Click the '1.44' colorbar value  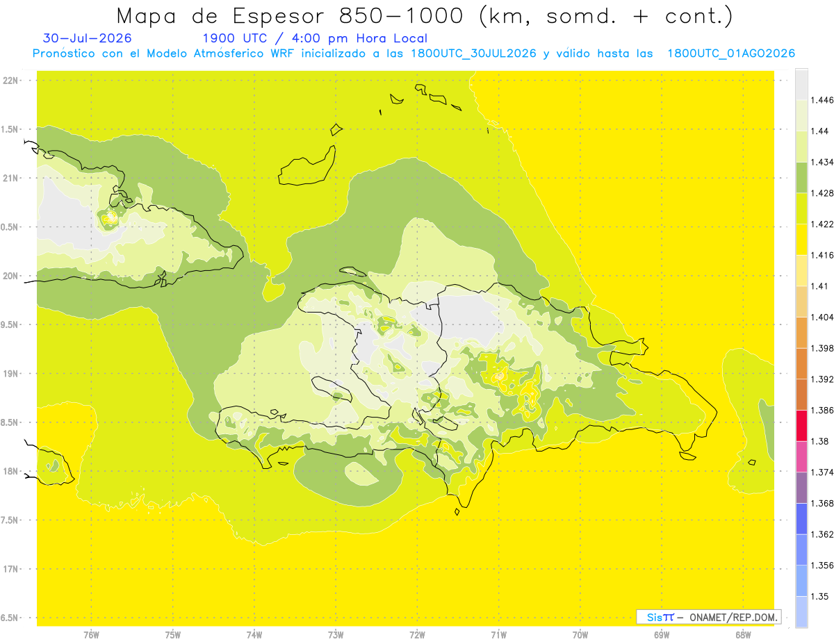coord(819,131)
